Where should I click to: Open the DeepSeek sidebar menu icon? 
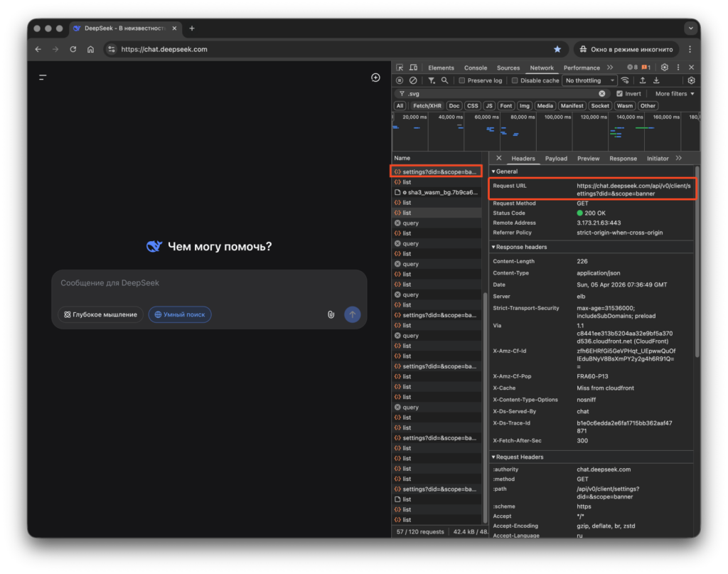pyautogui.click(x=43, y=78)
